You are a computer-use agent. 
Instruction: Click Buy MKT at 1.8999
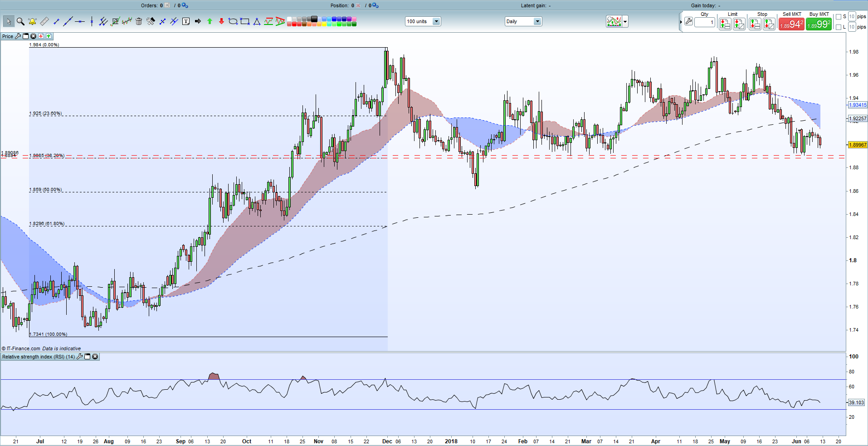tap(819, 24)
